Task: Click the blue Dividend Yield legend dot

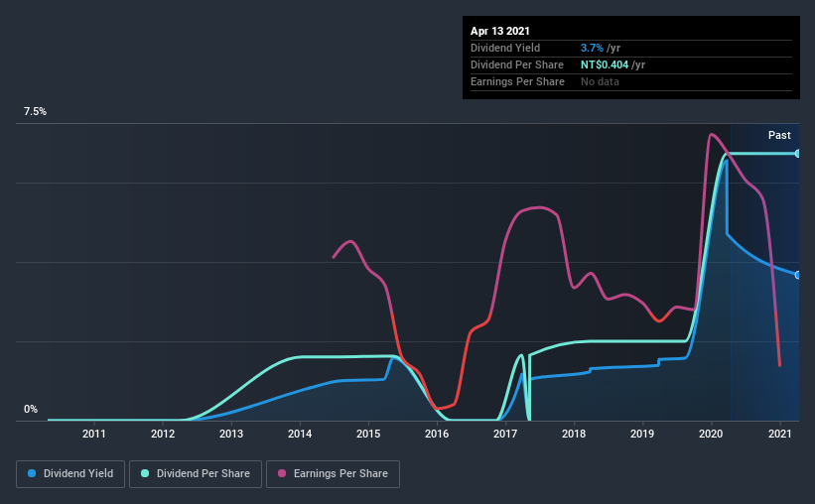Action: click(x=32, y=473)
